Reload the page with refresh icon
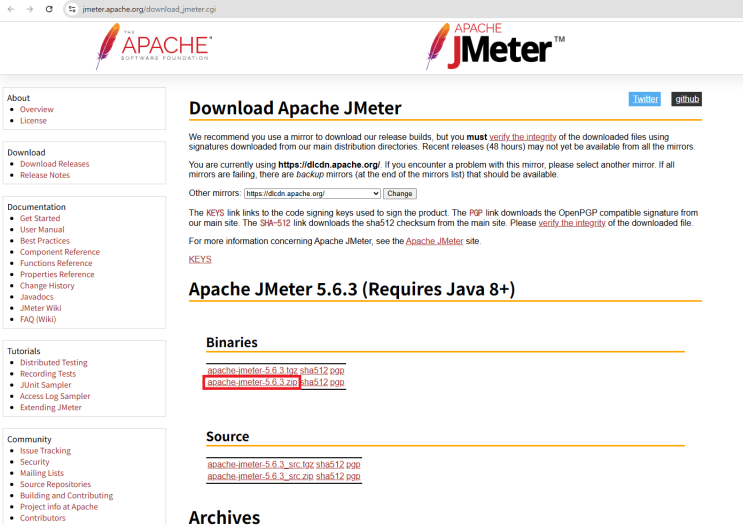This screenshot has width=743, height=525. pos(49,9)
